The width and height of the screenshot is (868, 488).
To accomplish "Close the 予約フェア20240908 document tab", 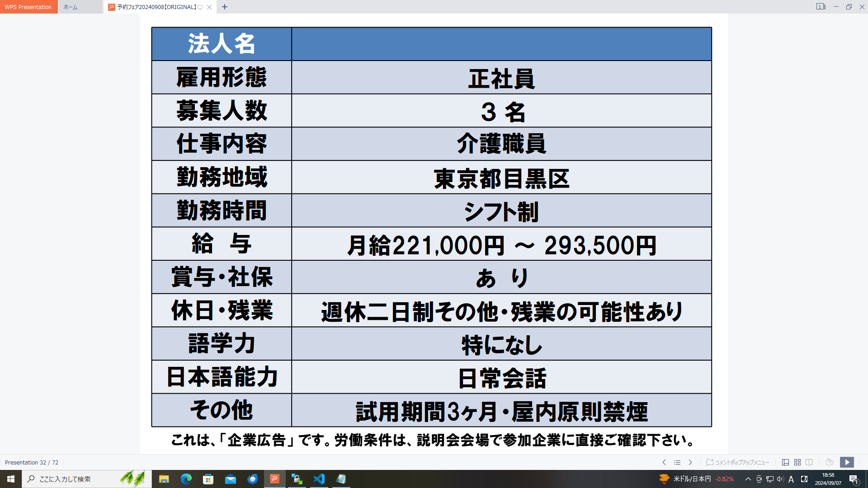I will (x=209, y=7).
